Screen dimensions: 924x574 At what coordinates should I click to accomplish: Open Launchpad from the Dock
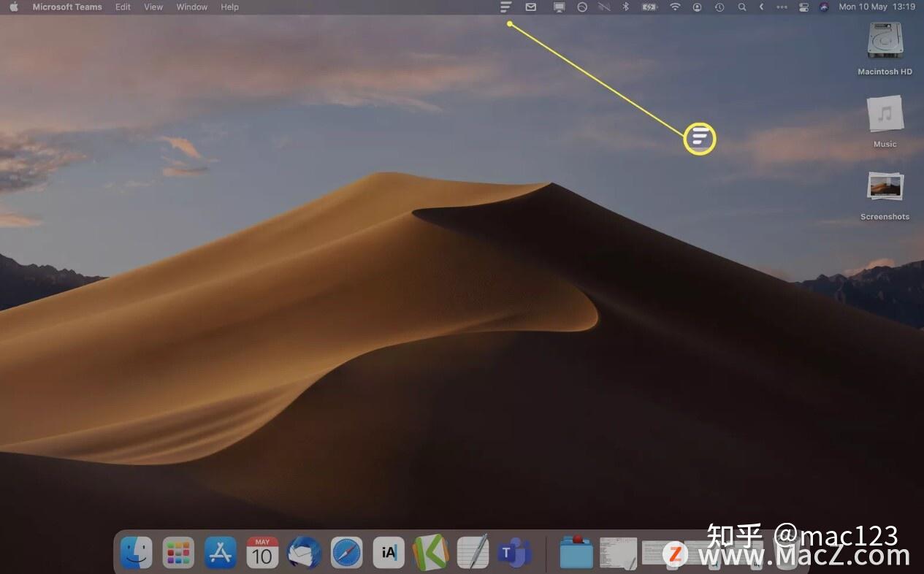tap(177, 553)
